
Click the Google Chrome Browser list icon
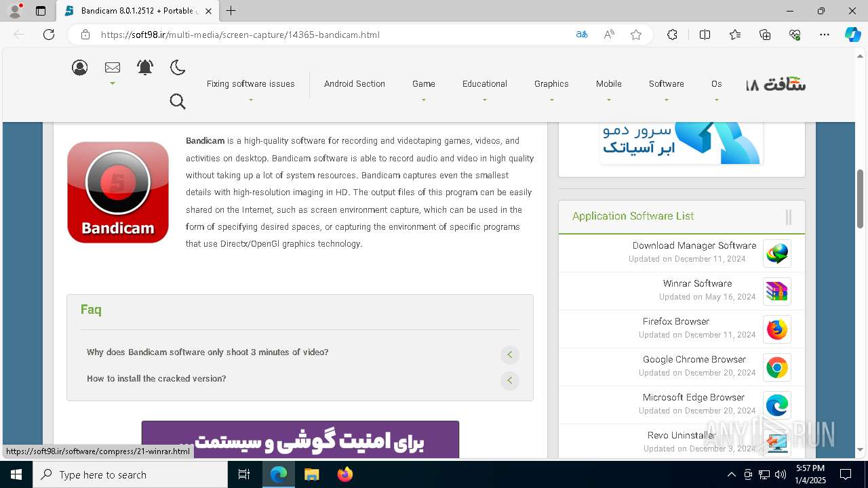[x=777, y=367]
